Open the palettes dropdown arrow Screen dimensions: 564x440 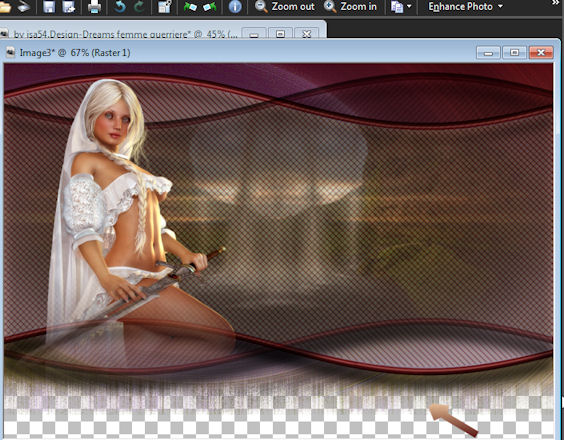click(x=409, y=6)
